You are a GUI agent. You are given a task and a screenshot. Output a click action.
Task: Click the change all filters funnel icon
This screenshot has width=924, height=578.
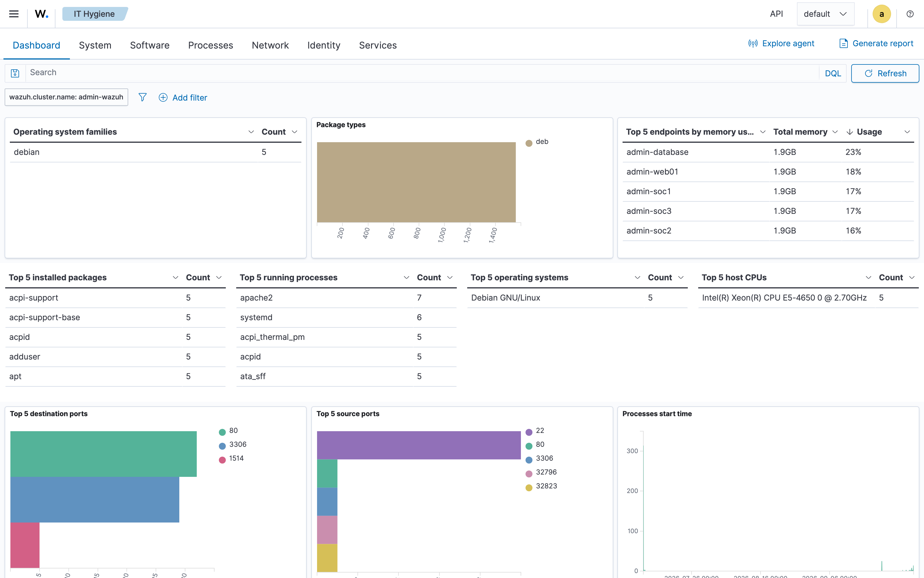[x=142, y=97]
